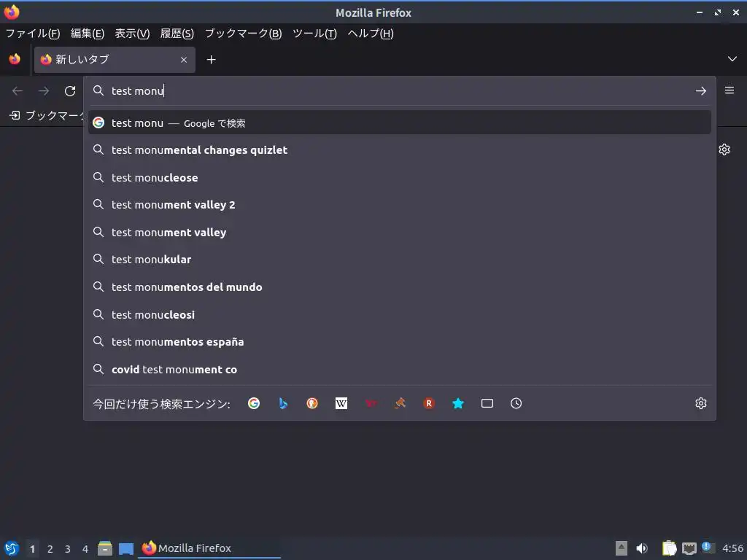Choose suggestion 'test monukular'
This screenshot has width=747, height=560.
400,260
